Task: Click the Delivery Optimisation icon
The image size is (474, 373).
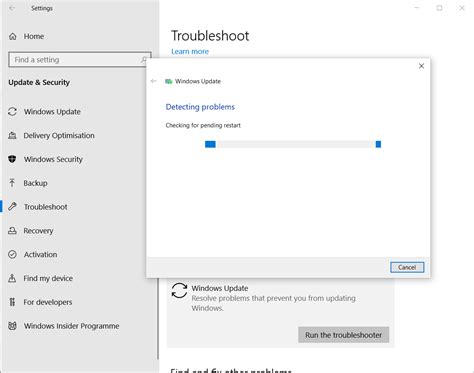Action: (x=12, y=135)
